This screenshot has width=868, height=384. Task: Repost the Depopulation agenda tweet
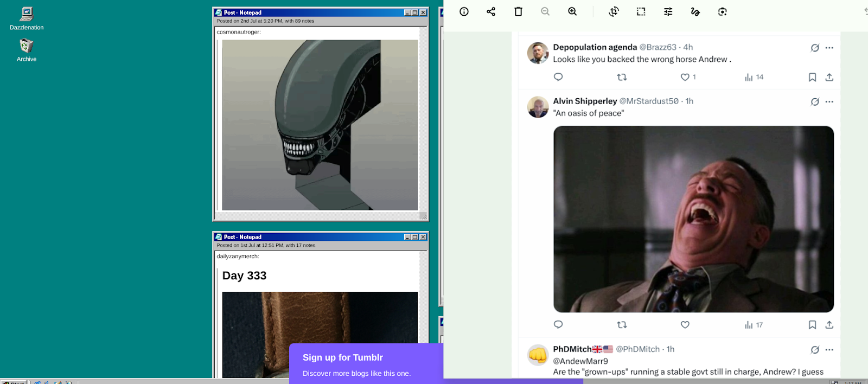pos(622,77)
